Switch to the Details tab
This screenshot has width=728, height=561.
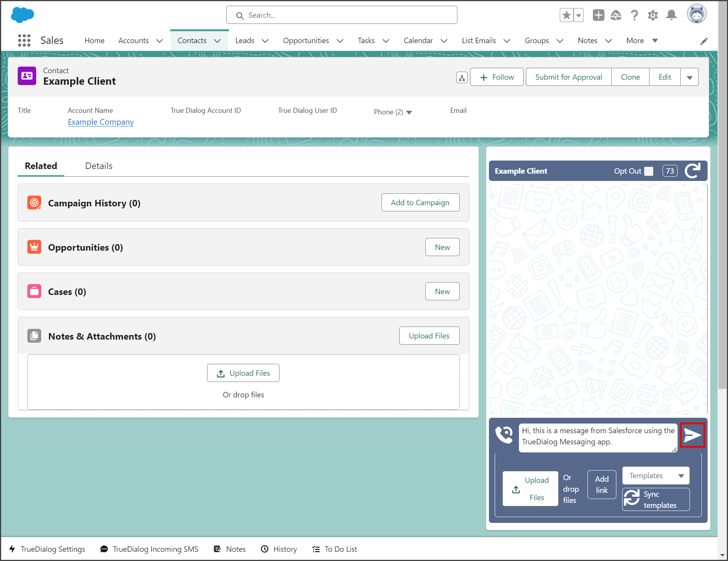coord(99,166)
